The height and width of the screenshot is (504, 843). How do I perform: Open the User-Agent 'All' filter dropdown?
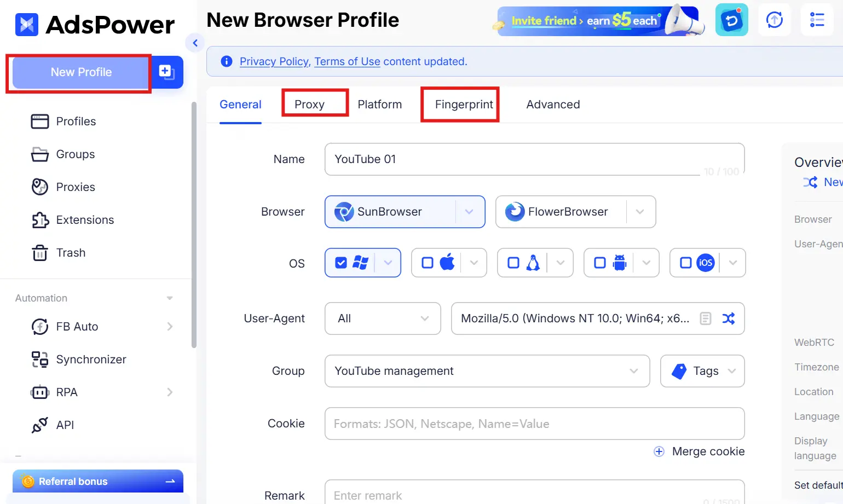(x=383, y=318)
